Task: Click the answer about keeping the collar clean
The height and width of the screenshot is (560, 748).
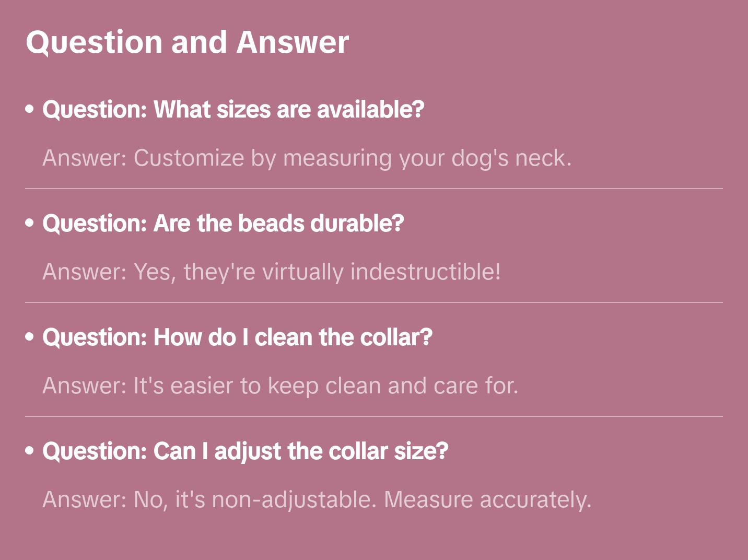Action: pyautogui.click(x=280, y=386)
